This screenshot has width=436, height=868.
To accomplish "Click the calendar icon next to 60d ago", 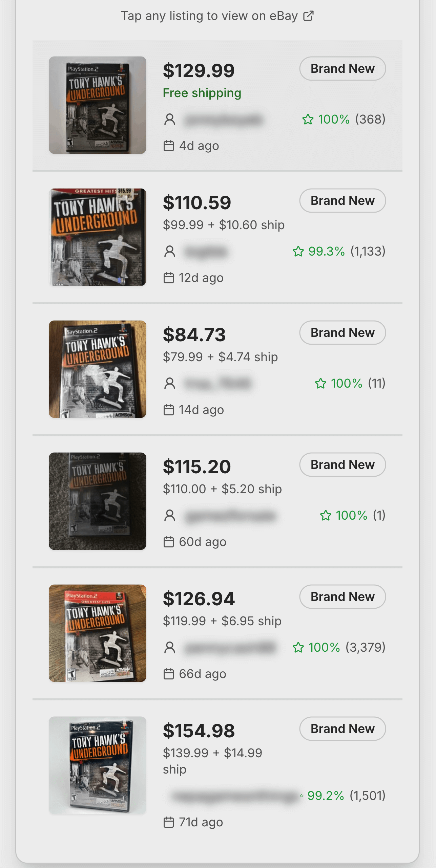I will [169, 542].
